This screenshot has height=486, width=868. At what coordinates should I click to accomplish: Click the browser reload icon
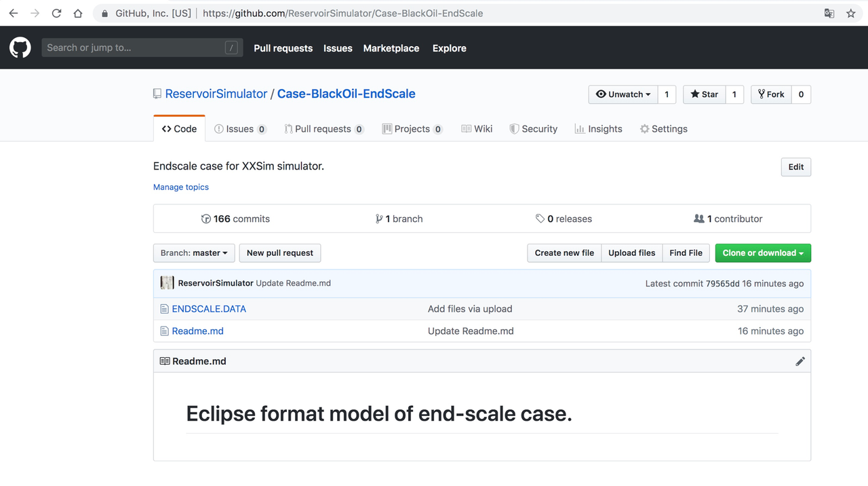tap(56, 13)
